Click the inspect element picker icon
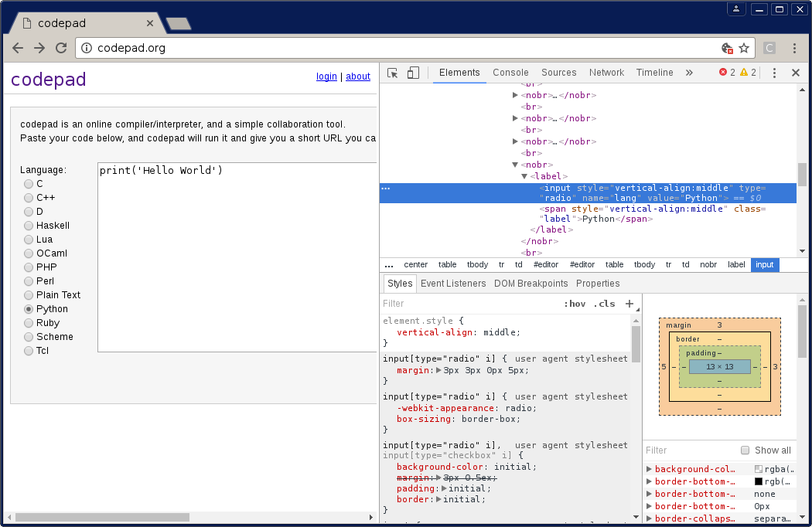 click(x=393, y=73)
